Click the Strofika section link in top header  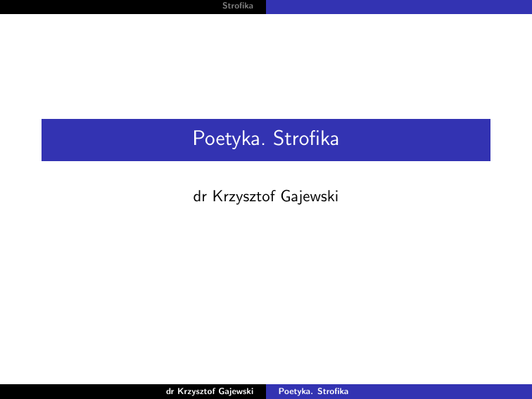click(237, 6)
